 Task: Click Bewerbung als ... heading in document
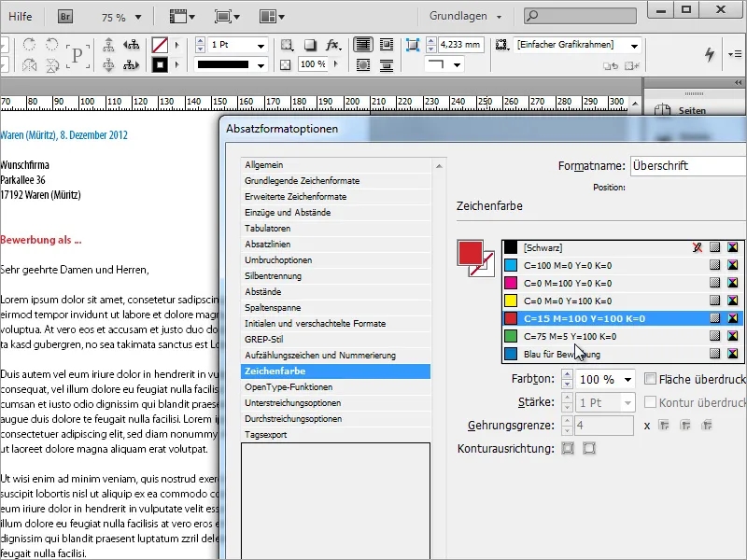(40, 240)
